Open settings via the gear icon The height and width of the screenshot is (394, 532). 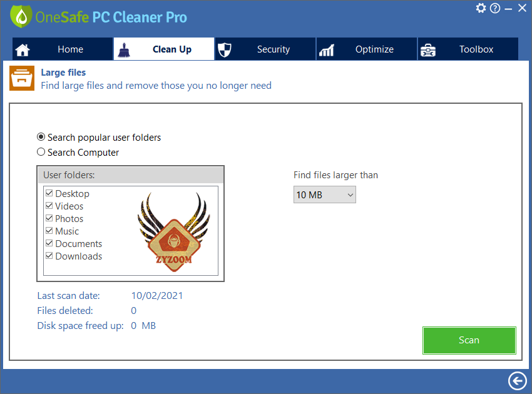coord(481,8)
